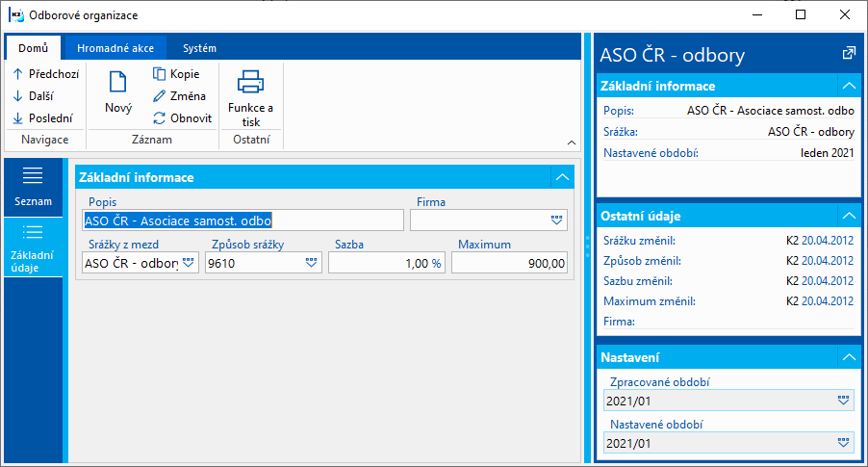Open the Nastavené období dropdown

843,443
